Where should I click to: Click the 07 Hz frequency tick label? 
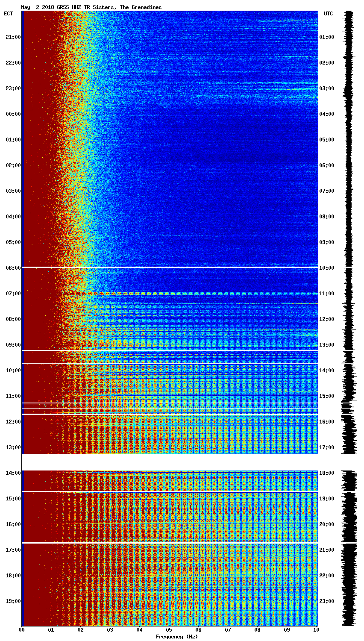[x=228, y=630]
